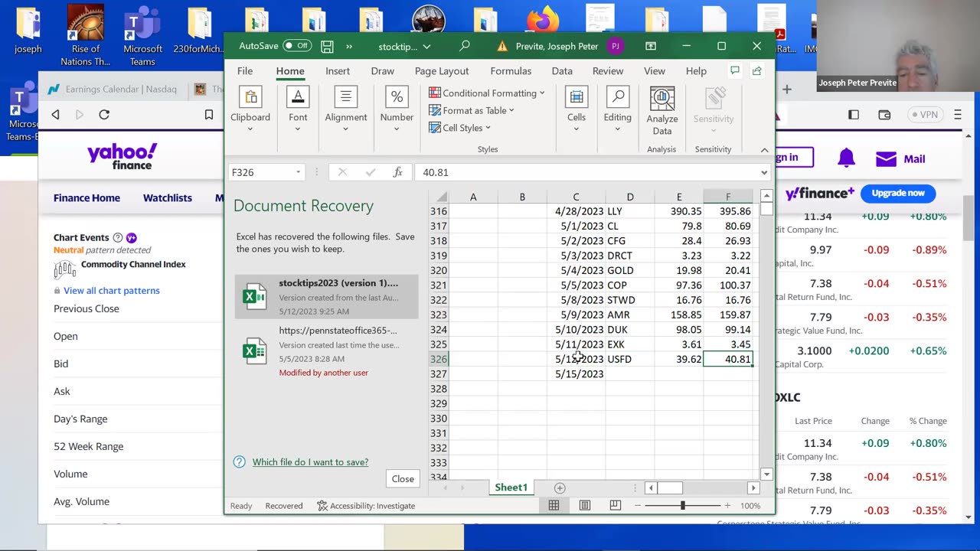This screenshot has width=980, height=551.
Task: Select recovered pennstateoffice365 file entry
Action: [x=327, y=350]
